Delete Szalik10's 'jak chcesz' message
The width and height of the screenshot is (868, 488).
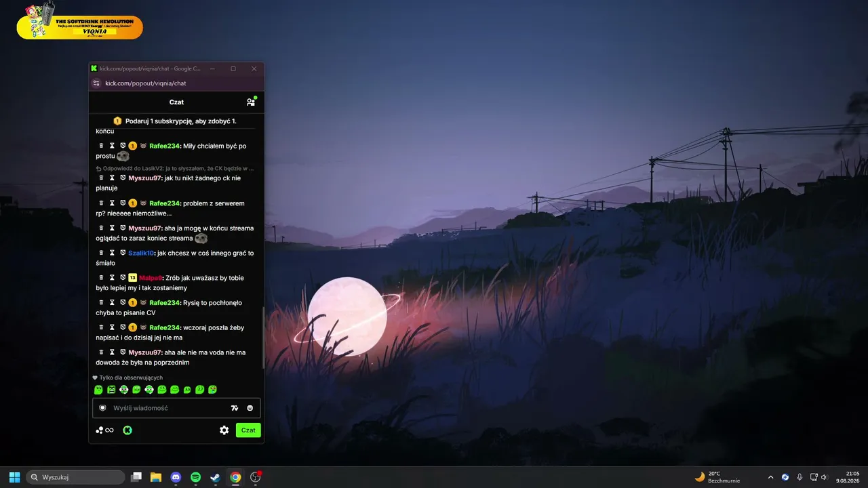pyautogui.click(x=101, y=253)
